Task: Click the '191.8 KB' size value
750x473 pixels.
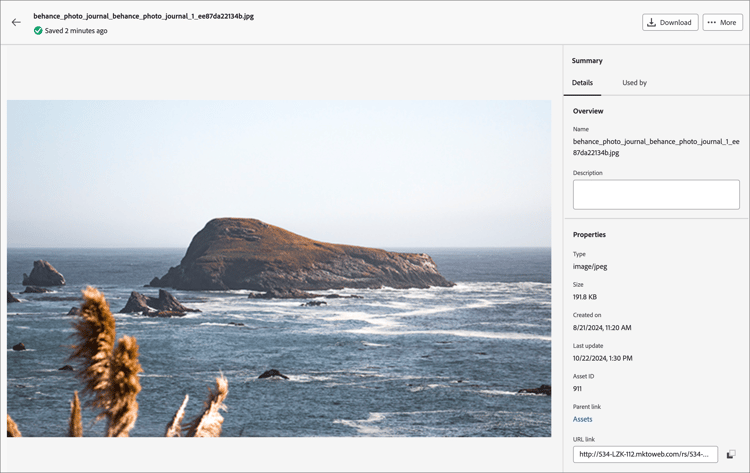Action: tap(585, 297)
